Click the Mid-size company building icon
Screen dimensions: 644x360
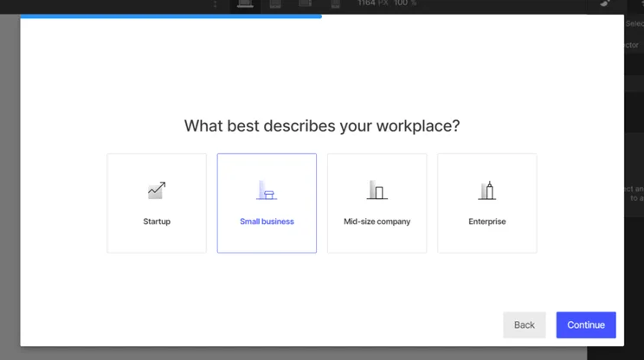[x=377, y=190]
